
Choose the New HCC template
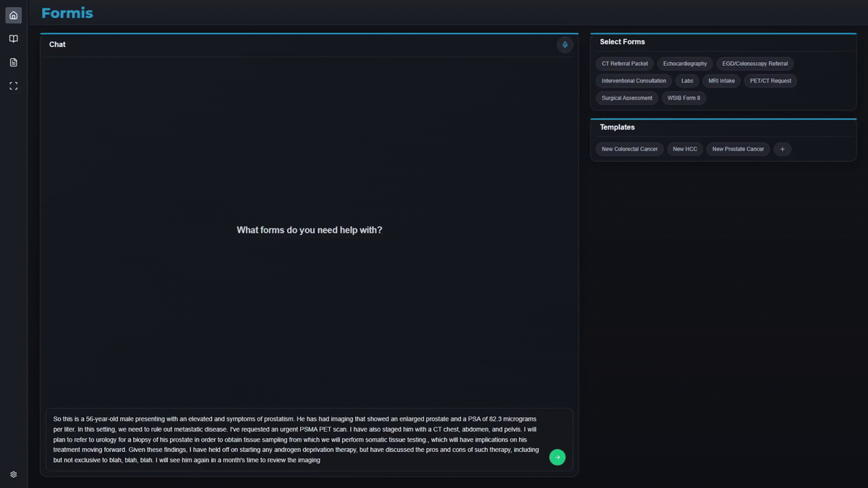point(685,149)
